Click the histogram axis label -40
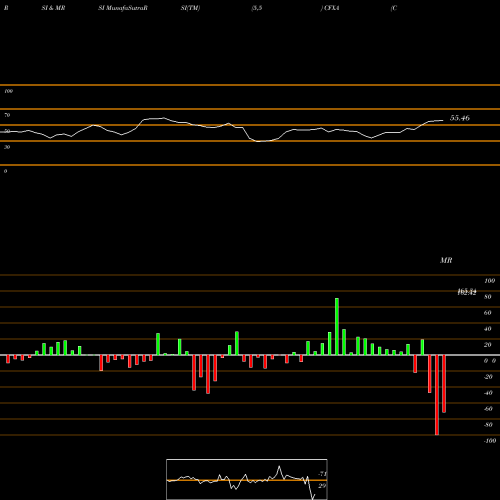This screenshot has width=500, height=500. tap(488, 393)
